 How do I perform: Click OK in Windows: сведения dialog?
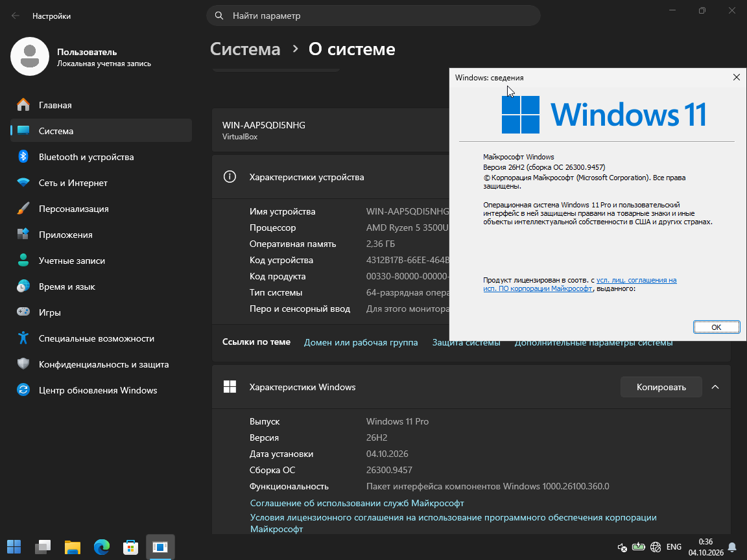coord(716,327)
